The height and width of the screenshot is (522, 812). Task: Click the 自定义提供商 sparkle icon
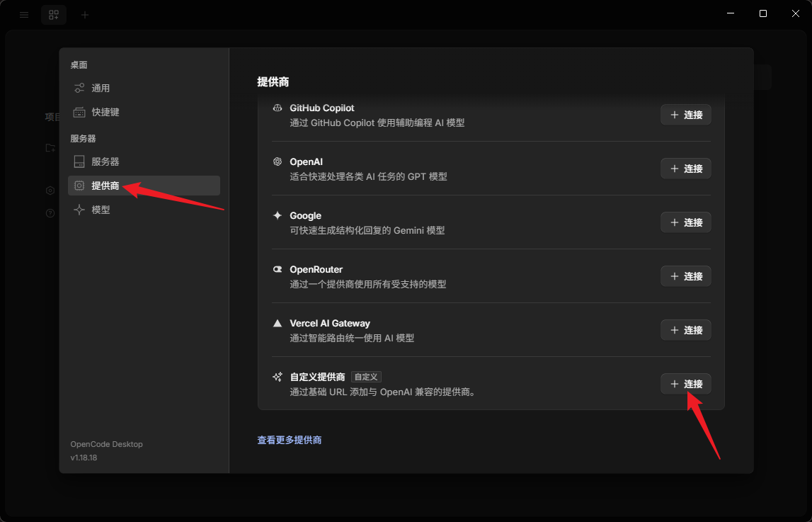point(278,377)
